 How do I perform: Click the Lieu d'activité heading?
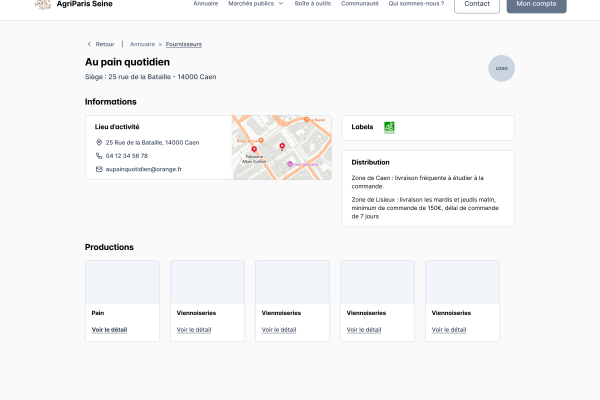tap(117, 127)
